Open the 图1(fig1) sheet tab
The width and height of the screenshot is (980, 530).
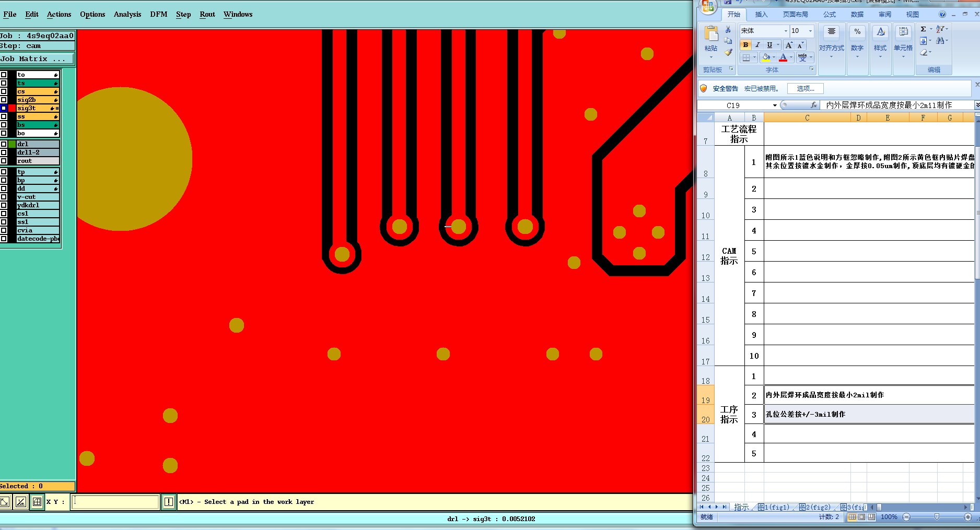[x=774, y=507]
